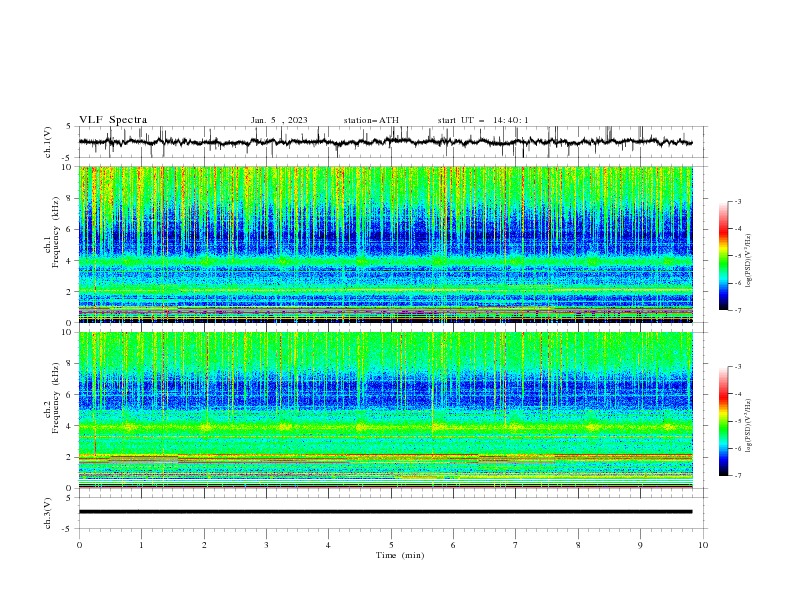Click the "10" frequency tick of ch.1 spectrogram

click(x=69, y=167)
